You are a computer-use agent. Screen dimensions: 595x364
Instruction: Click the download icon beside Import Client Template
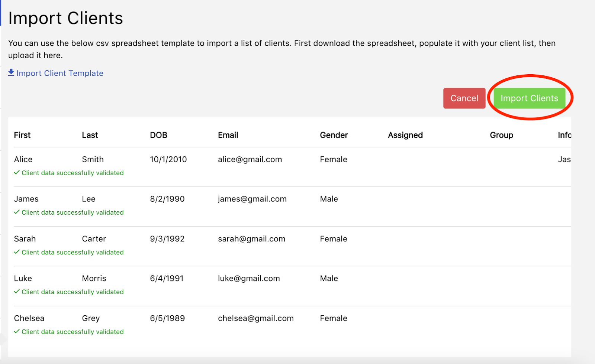click(x=11, y=72)
